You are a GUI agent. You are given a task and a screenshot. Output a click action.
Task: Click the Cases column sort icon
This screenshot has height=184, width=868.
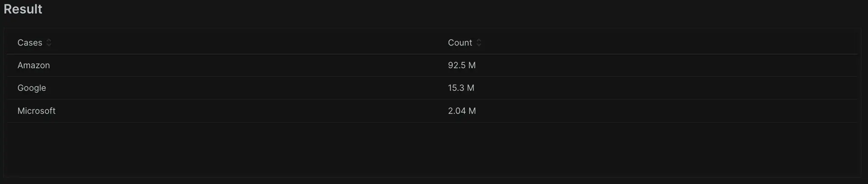pos(49,43)
